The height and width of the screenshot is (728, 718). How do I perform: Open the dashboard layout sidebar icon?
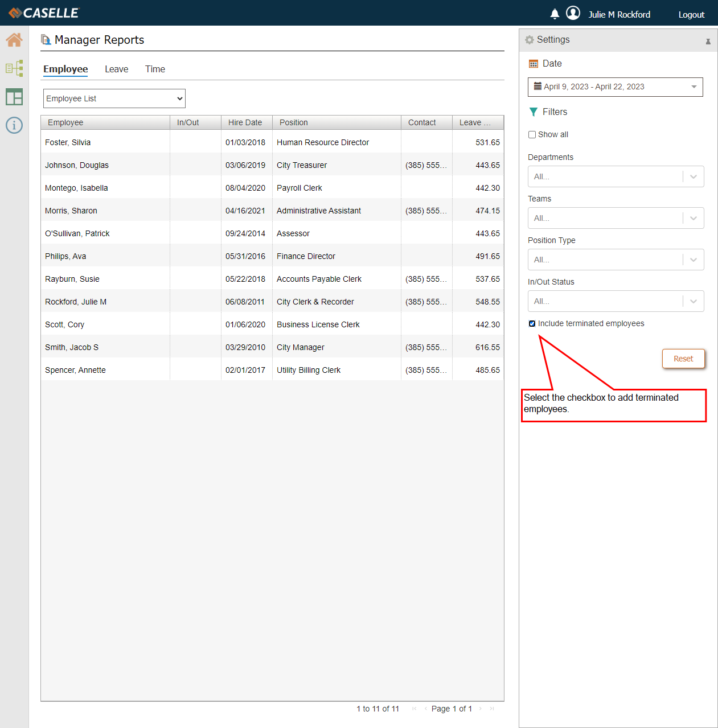click(14, 97)
